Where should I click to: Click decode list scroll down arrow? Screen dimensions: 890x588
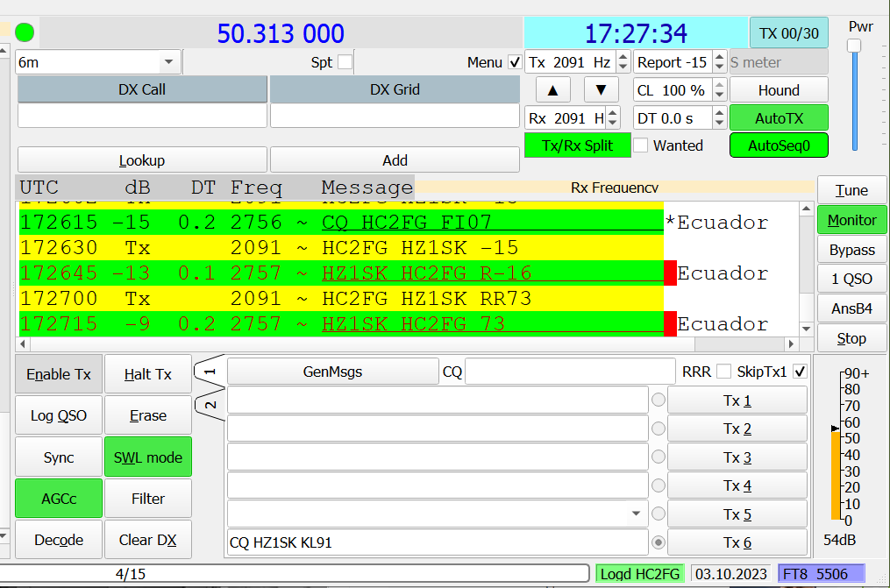click(x=807, y=329)
